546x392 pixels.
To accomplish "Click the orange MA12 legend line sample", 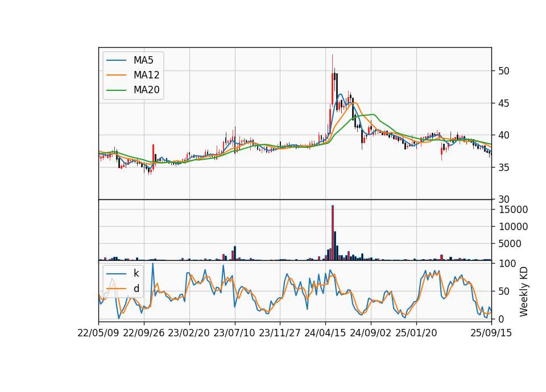I will pos(116,75).
